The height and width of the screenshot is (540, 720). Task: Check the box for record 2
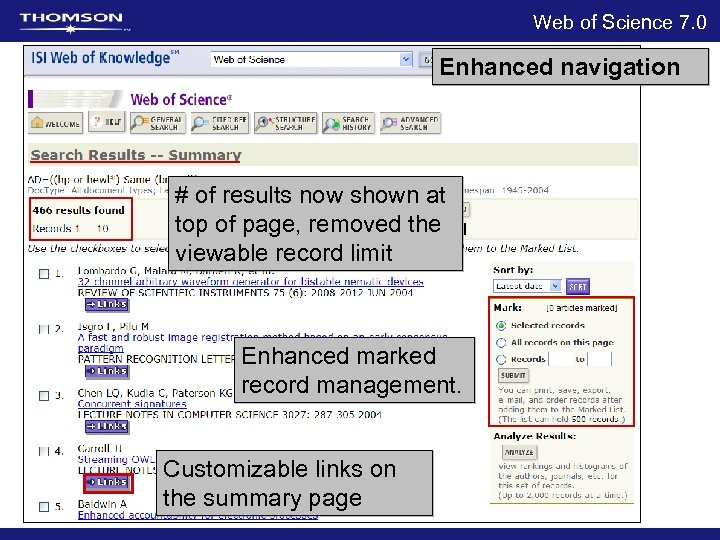[x=44, y=329]
